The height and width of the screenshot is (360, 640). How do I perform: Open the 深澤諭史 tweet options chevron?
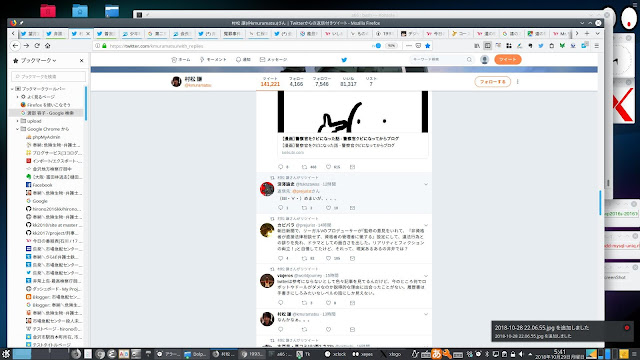pyautogui.click(x=426, y=184)
